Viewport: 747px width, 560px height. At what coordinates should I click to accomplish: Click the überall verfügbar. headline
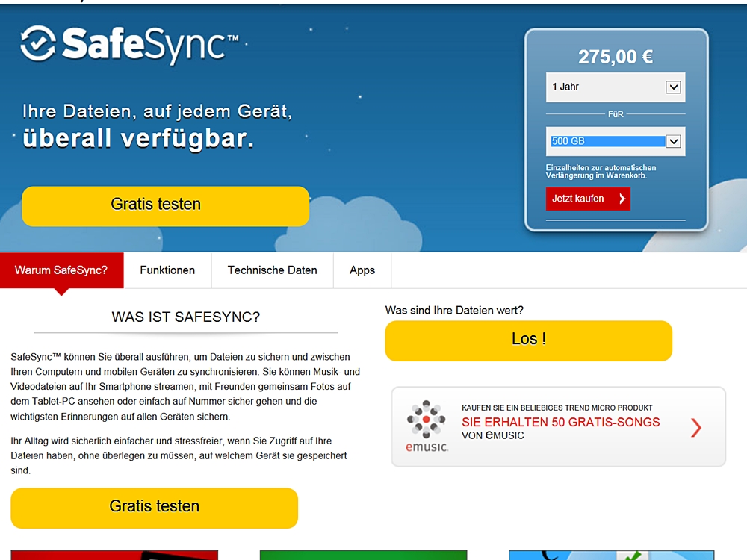[x=138, y=139]
